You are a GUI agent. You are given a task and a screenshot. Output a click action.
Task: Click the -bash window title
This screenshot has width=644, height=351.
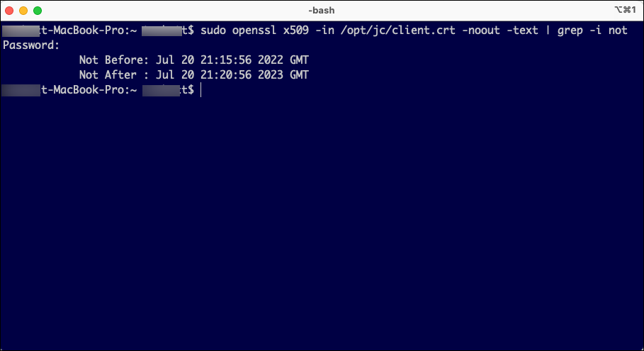322,11
